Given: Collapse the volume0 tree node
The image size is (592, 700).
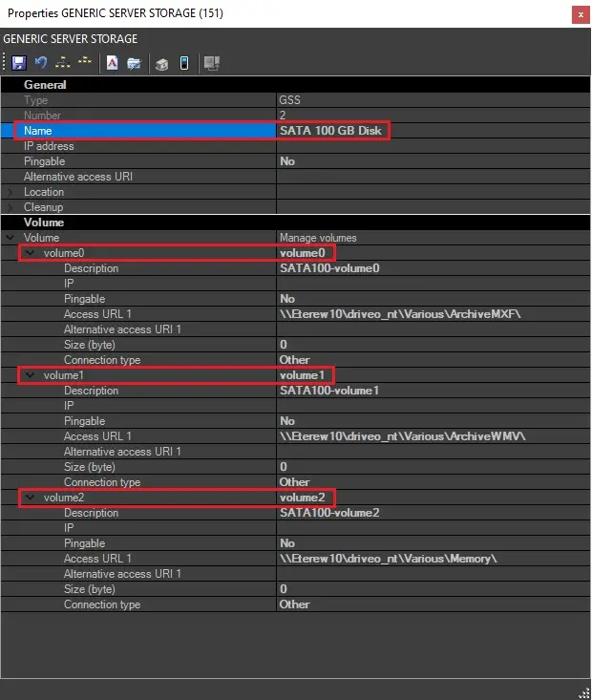Looking at the screenshot, I should click(x=30, y=253).
